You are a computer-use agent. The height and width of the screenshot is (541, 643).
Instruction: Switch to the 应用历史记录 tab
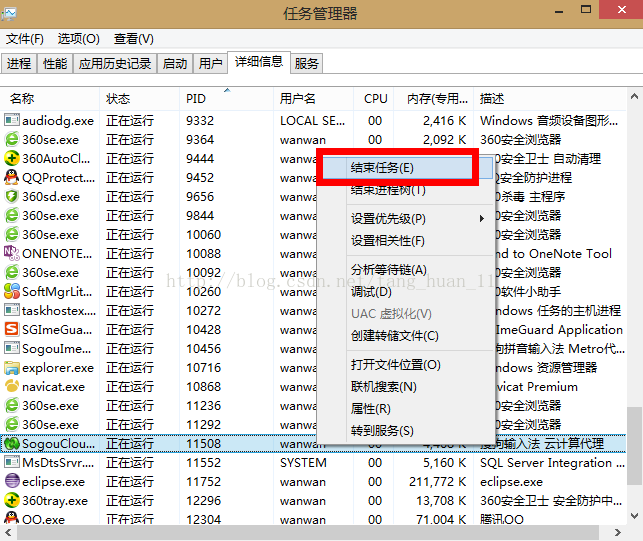tap(115, 64)
